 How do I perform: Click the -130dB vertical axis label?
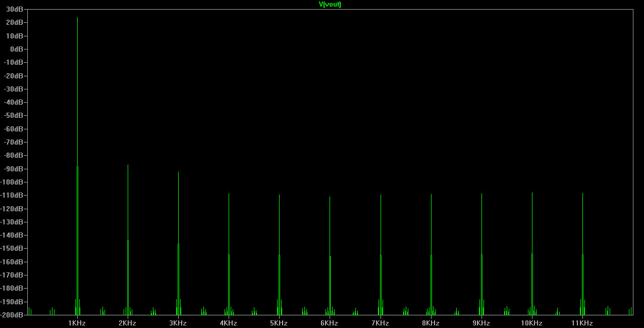click(12, 222)
